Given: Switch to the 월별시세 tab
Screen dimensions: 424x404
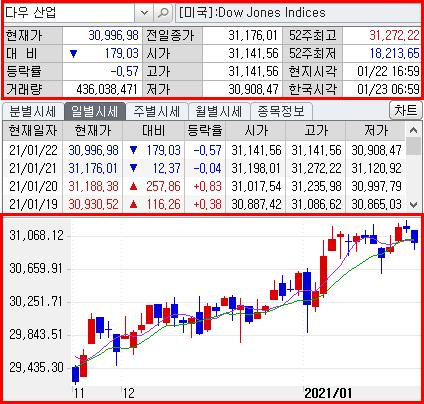Looking at the screenshot, I should pos(219,111).
